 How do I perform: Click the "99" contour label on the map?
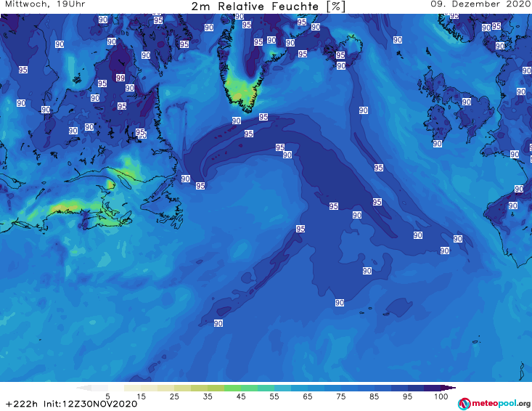(x=120, y=78)
